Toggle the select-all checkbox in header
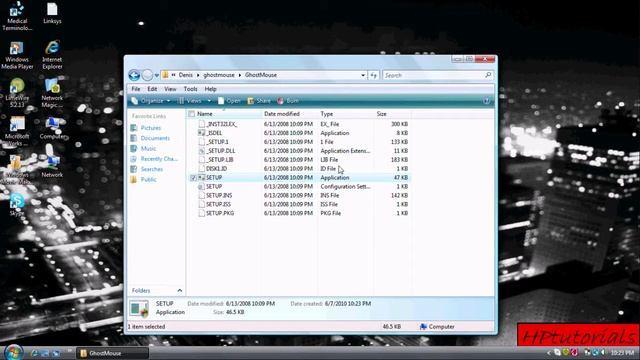The image size is (640, 360). click(191, 114)
